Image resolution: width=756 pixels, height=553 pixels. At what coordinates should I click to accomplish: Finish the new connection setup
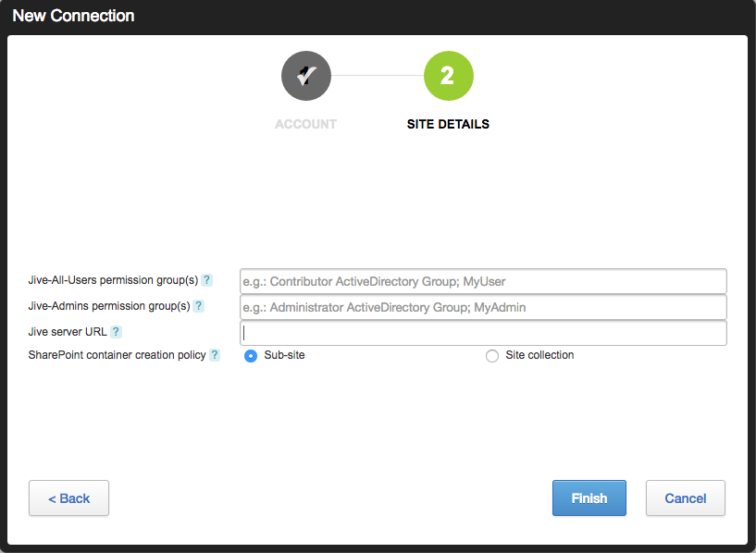coord(589,498)
